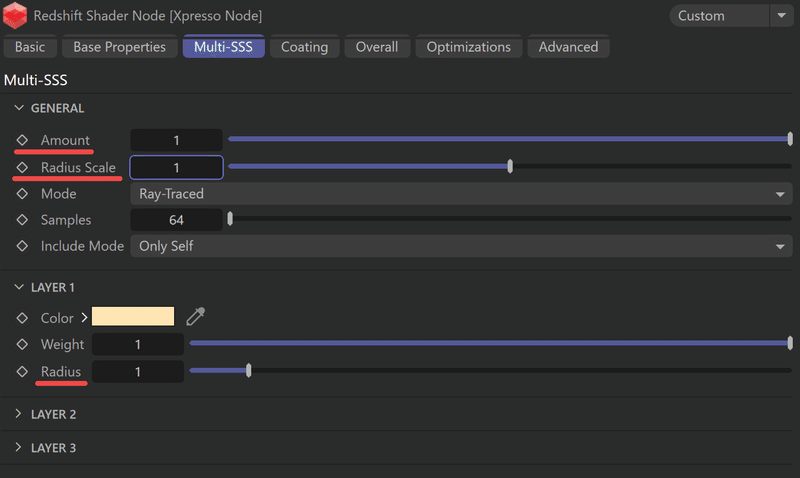Click the Weight slider handle
Image resolution: width=800 pixels, height=478 pixels.
790,343
